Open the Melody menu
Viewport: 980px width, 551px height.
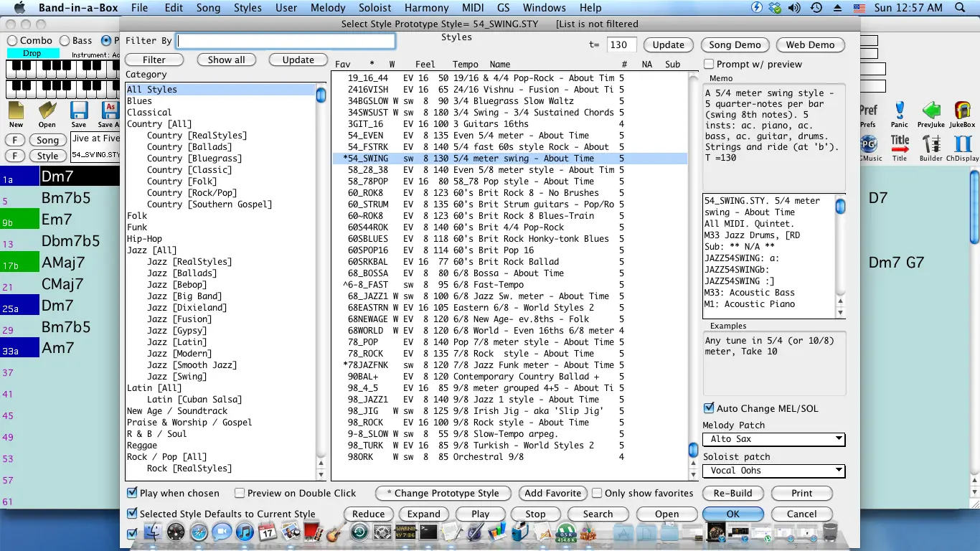tap(328, 8)
